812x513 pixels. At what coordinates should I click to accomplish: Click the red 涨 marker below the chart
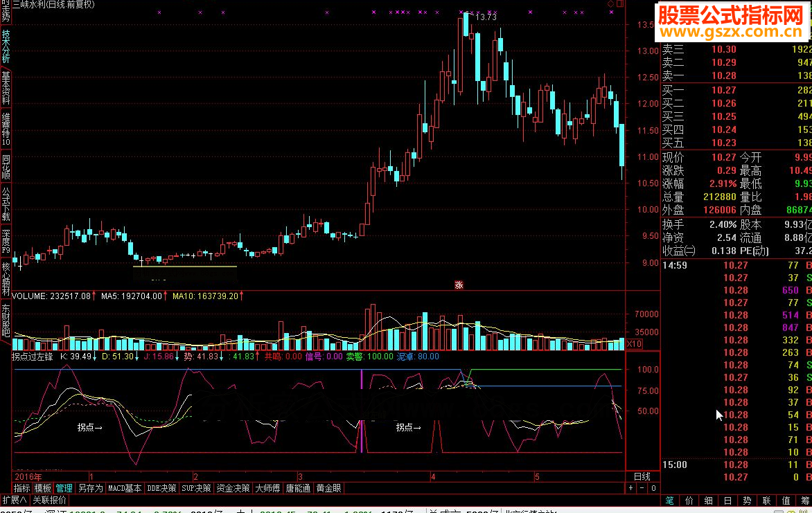pos(459,285)
